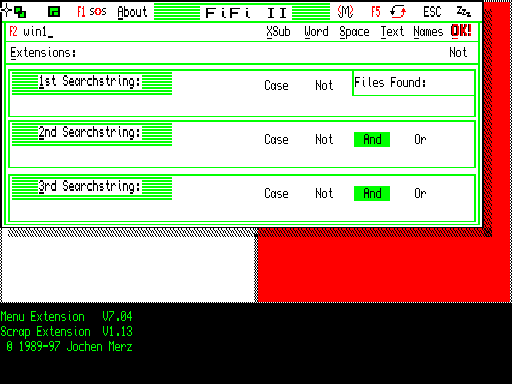Image resolution: width=512 pixels, height=384 pixels.
Task: Toggle Case for 2nd Searchstring
Action: [x=276, y=139]
